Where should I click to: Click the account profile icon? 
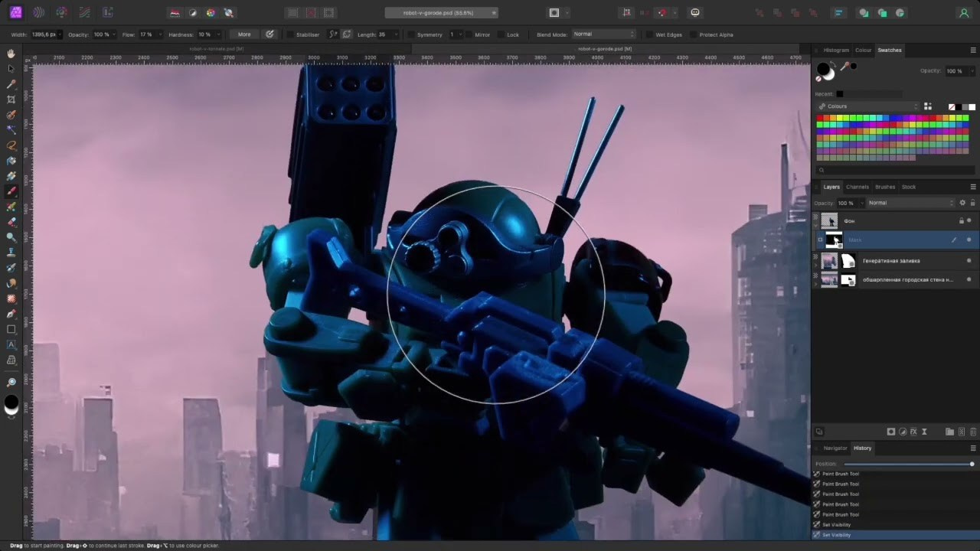point(964,13)
